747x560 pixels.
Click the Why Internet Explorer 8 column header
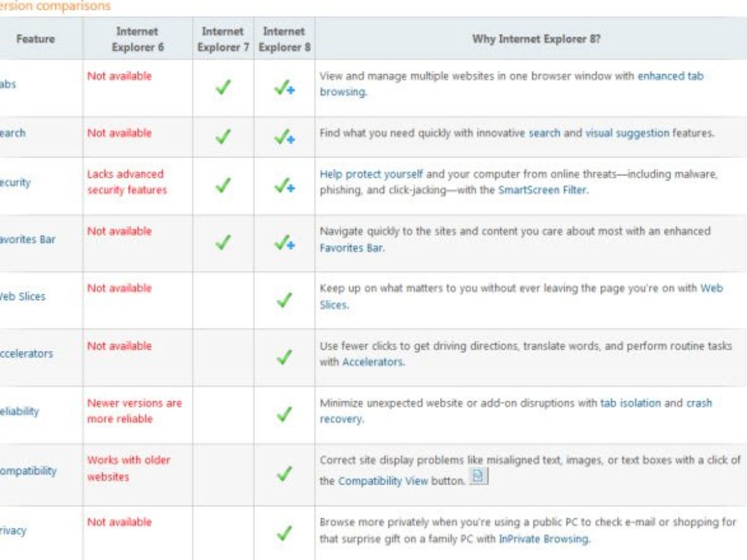536,39
